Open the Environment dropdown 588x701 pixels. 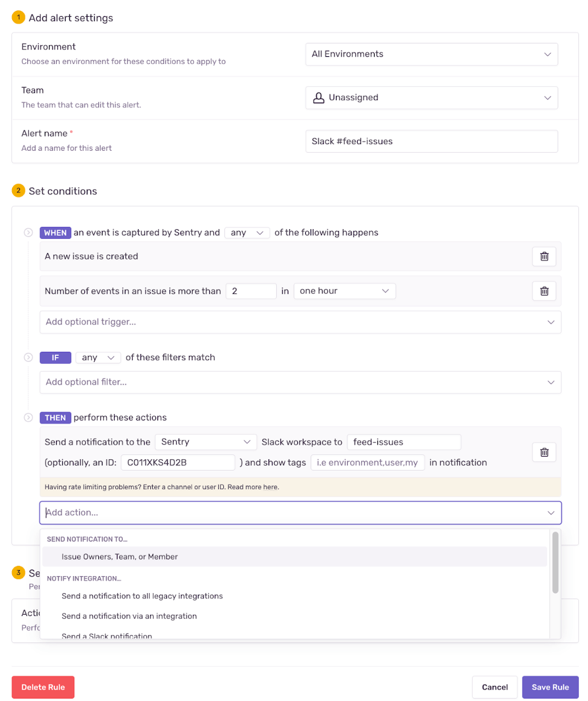click(431, 54)
